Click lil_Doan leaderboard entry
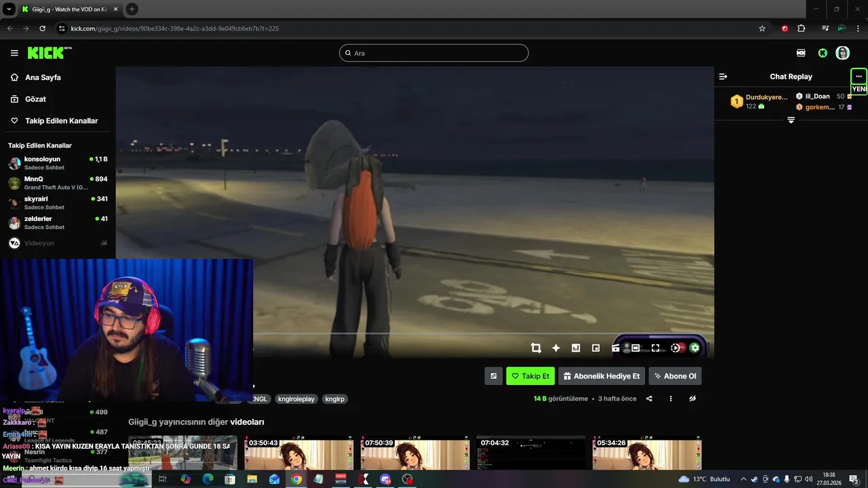This screenshot has width=868, height=488. click(824, 96)
